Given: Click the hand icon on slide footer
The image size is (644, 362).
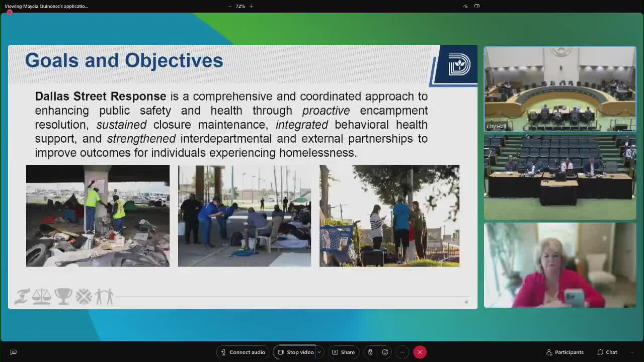Looking at the screenshot, I should click(x=22, y=297).
